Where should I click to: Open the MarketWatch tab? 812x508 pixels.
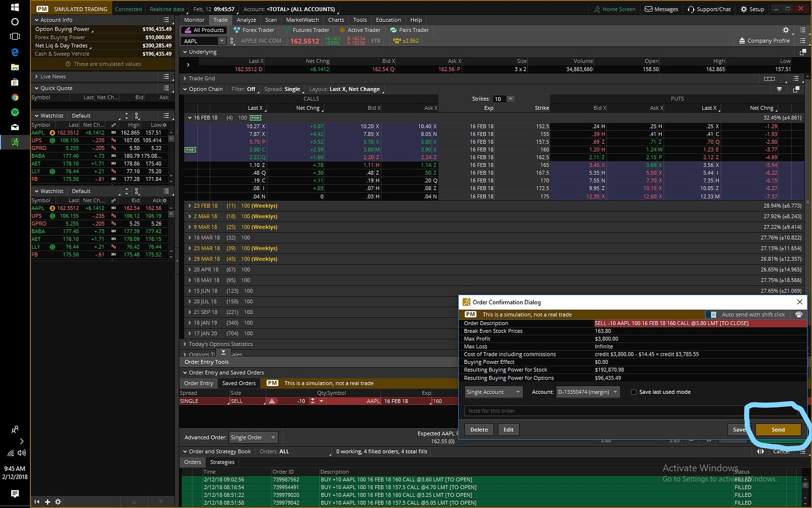point(302,20)
